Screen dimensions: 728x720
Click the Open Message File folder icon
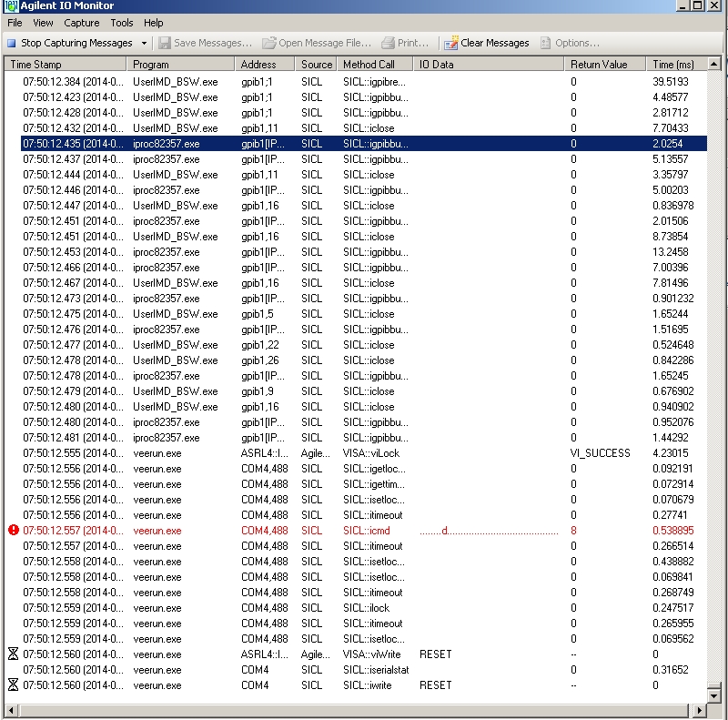269,43
